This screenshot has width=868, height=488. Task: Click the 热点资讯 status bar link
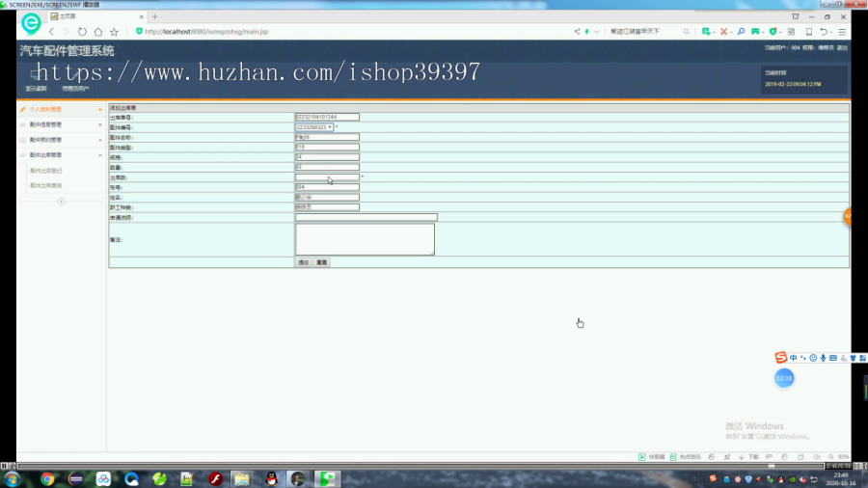(x=686, y=457)
